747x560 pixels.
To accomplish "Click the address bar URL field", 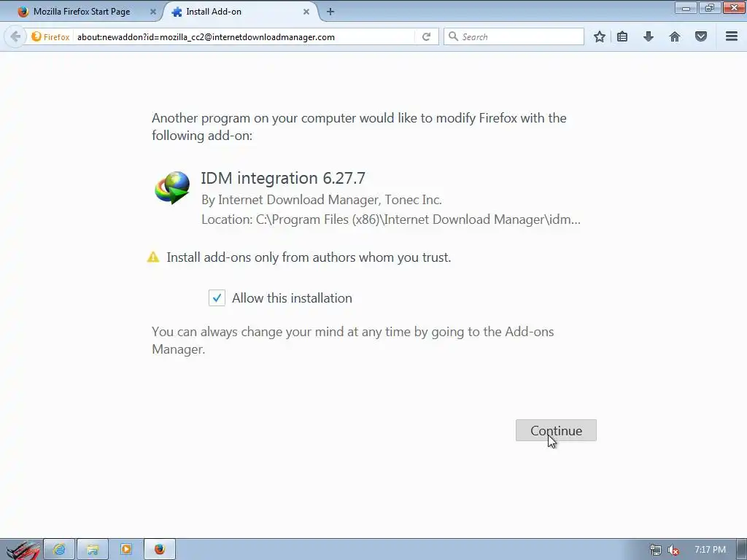I will [x=243, y=36].
